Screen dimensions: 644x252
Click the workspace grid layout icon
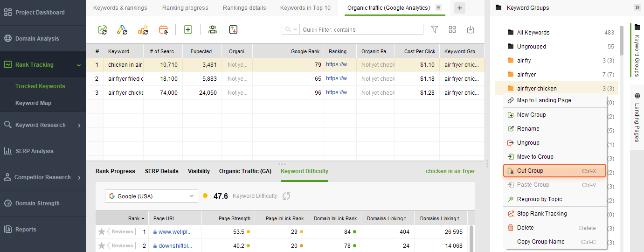click(x=452, y=30)
